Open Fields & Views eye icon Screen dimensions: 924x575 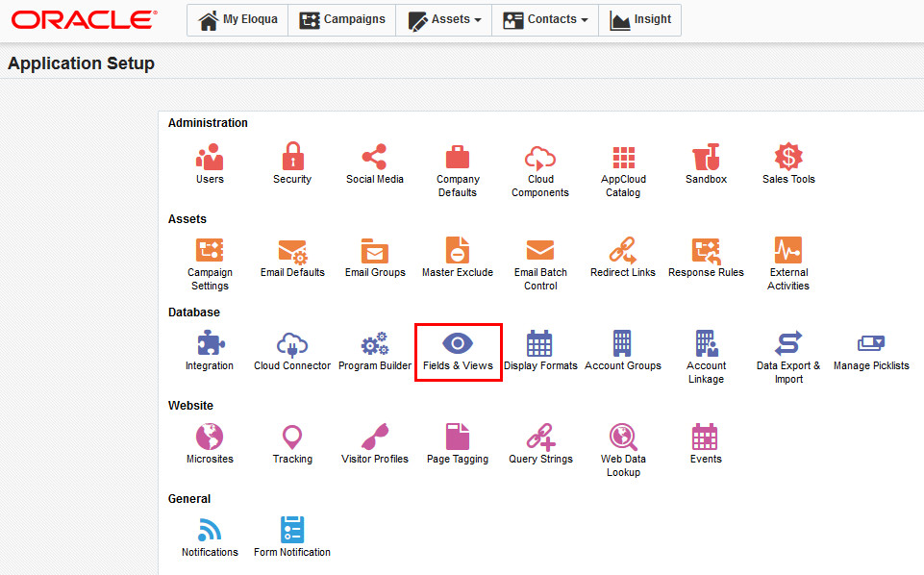point(458,343)
